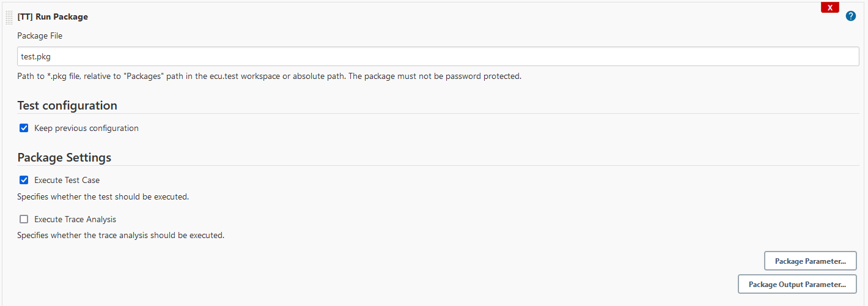Click the trace analysis should be executed description
This screenshot has width=868, height=306.
pyautogui.click(x=120, y=236)
